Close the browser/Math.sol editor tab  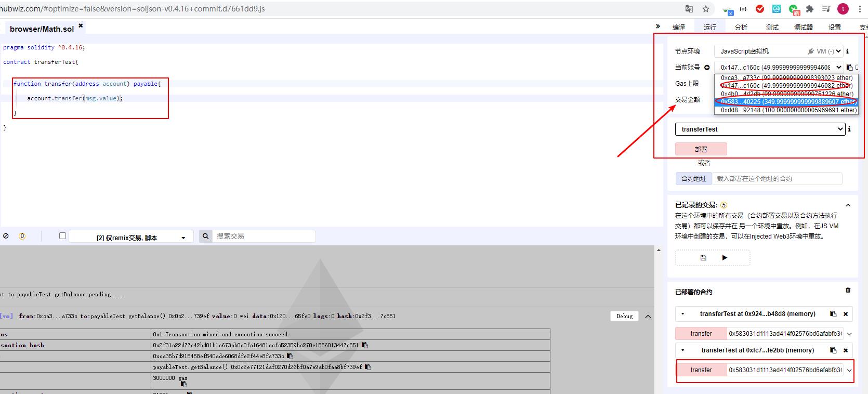pos(81,25)
